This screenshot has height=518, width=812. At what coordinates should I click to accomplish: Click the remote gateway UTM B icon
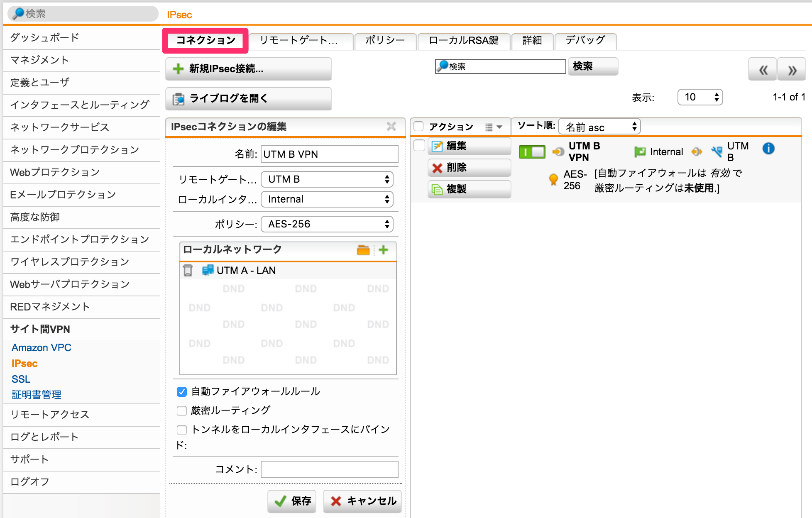coord(717,152)
